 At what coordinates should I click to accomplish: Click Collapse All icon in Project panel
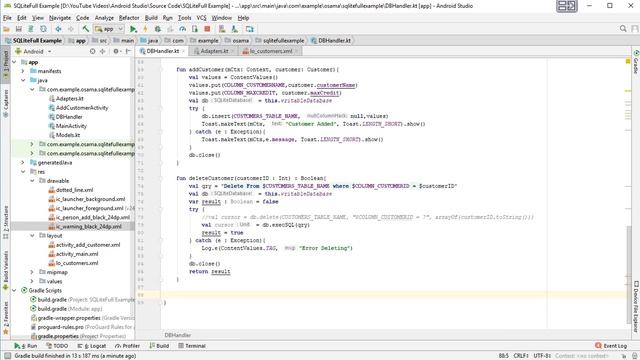click(x=102, y=51)
